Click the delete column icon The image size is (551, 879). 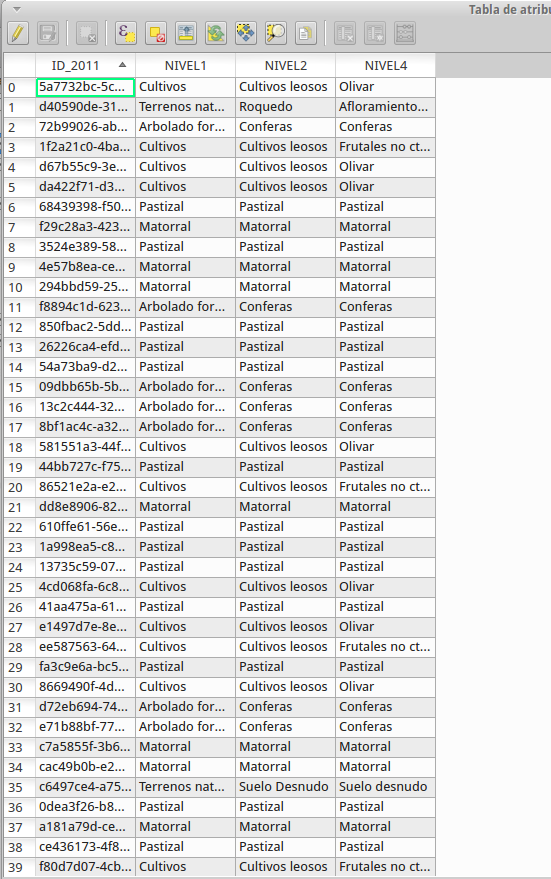345,33
